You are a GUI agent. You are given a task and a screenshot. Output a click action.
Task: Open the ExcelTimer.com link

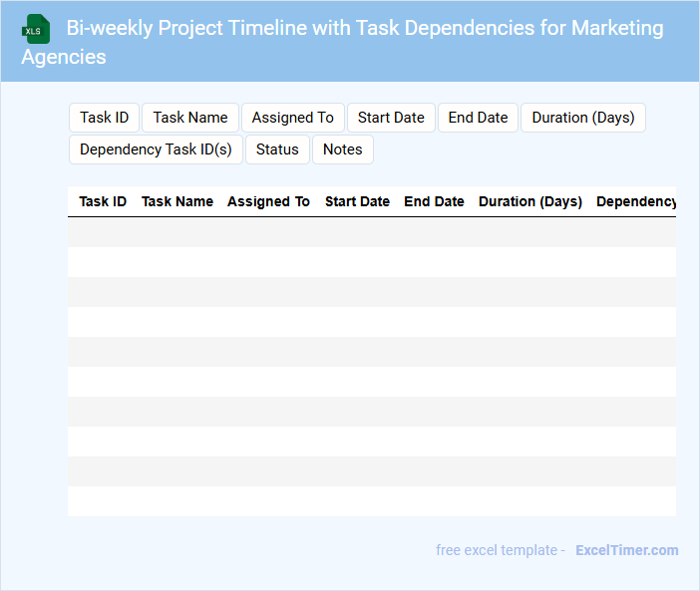626,550
